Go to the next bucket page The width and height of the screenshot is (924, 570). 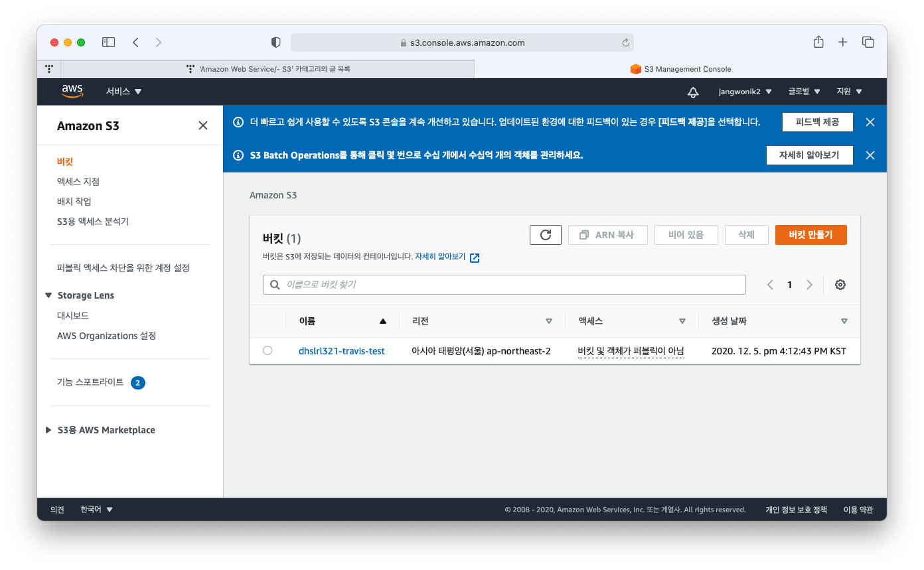coord(809,285)
